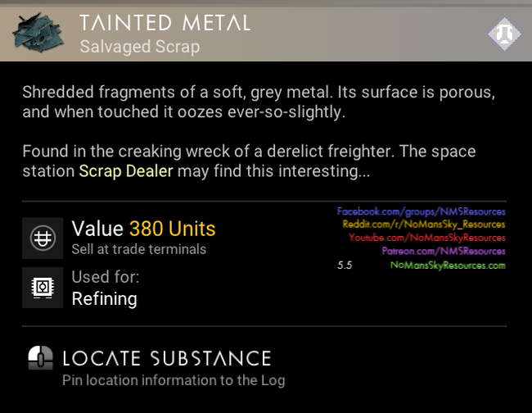Click the Sell at trade terminals text
This screenshot has width=532, height=413.
coord(139,249)
